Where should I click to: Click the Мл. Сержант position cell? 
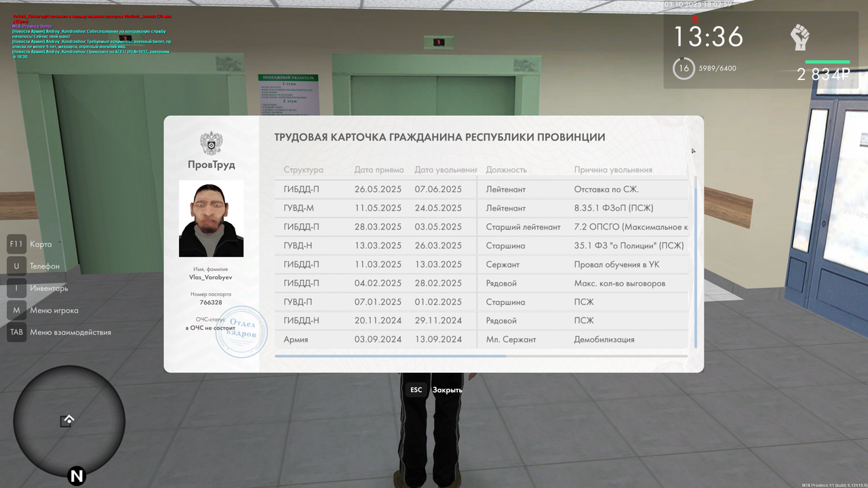pyautogui.click(x=511, y=340)
